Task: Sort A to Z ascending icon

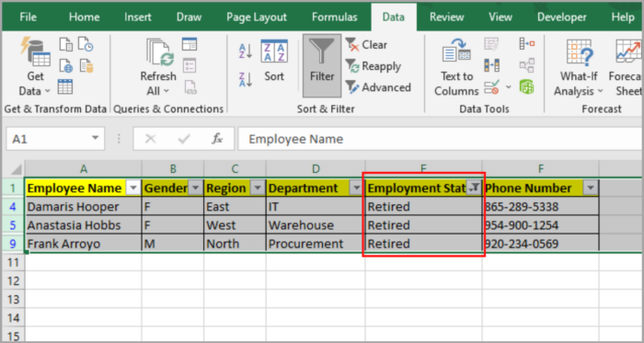Action: 246,51
